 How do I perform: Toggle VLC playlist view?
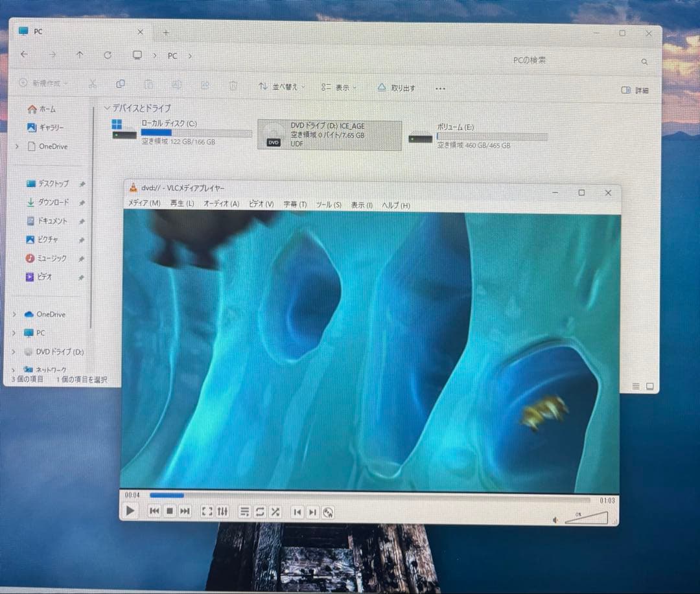(x=244, y=512)
